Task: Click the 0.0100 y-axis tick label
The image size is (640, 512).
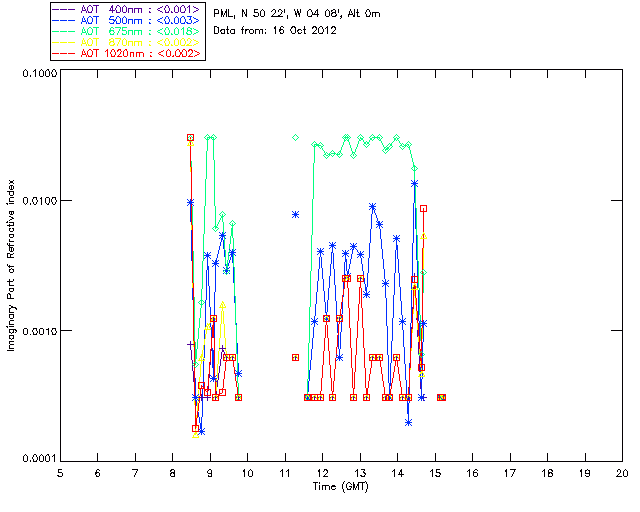Action: [39, 201]
